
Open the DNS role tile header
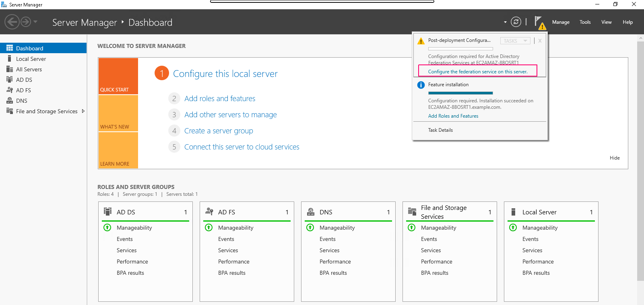click(x=348, y=212)
